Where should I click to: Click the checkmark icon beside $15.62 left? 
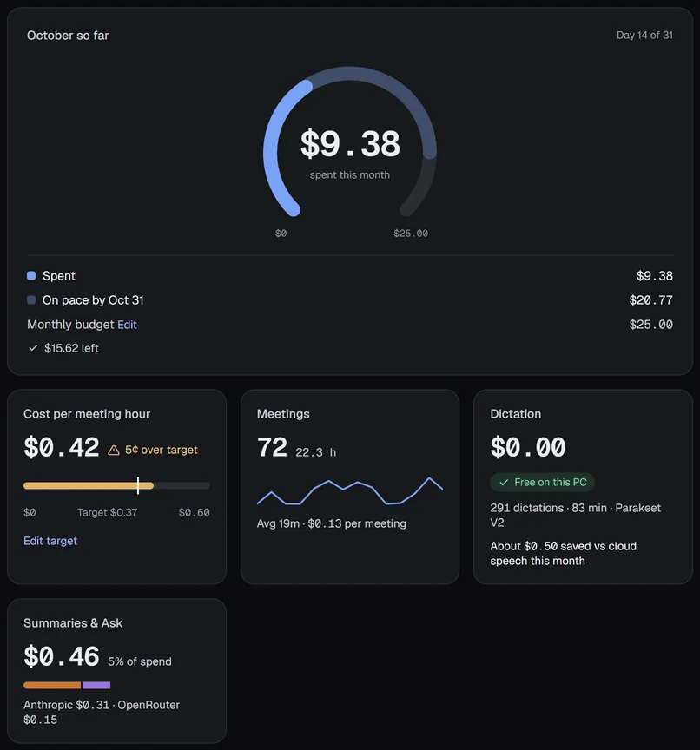click(x=33, y=348)
